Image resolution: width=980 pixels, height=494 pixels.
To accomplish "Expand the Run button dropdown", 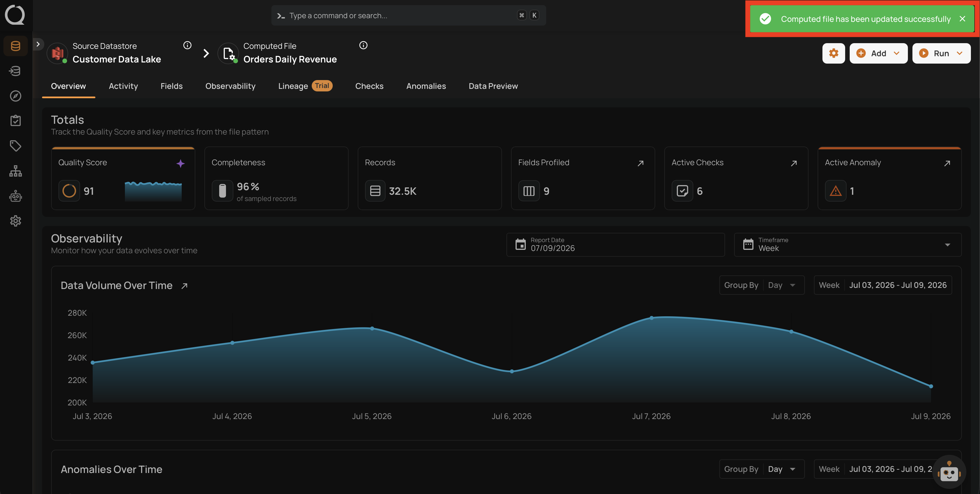I will [x=960, y=53].
